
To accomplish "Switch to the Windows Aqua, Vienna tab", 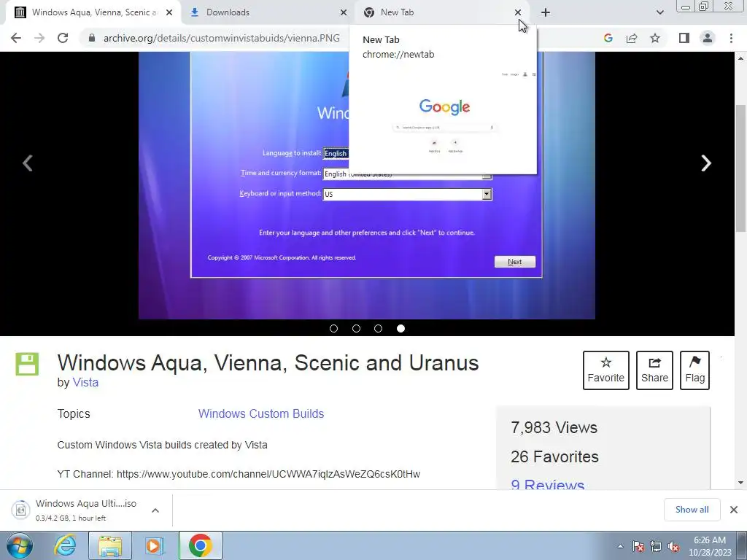I will (x=93, y=12).
